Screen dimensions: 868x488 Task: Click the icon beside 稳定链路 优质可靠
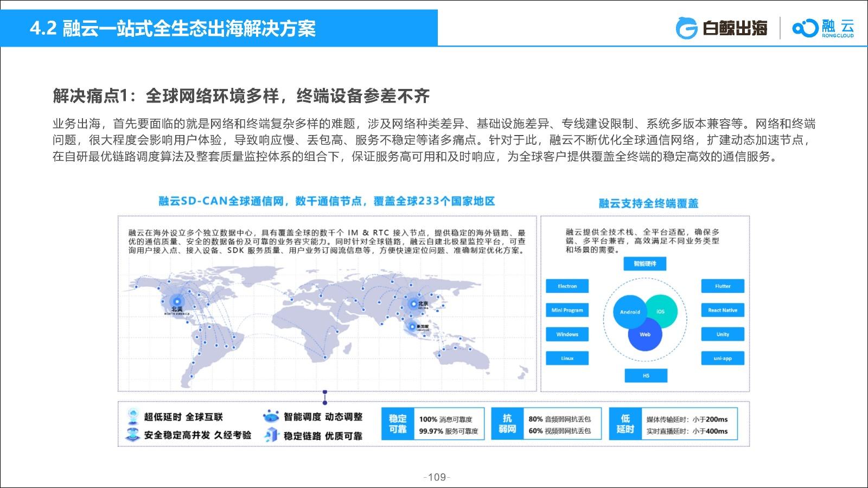click(x=271, y=435)
